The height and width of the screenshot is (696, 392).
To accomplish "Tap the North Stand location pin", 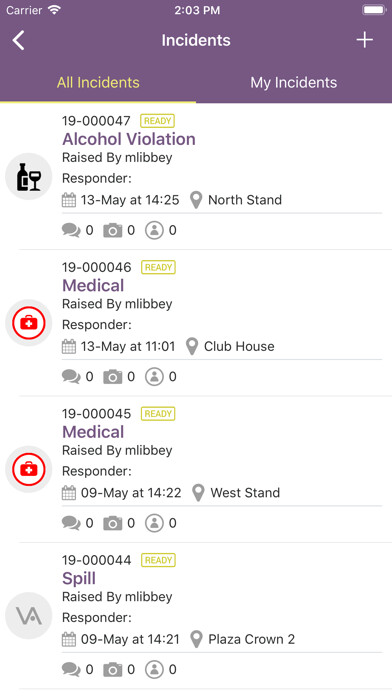I will [x=196, y=200].
